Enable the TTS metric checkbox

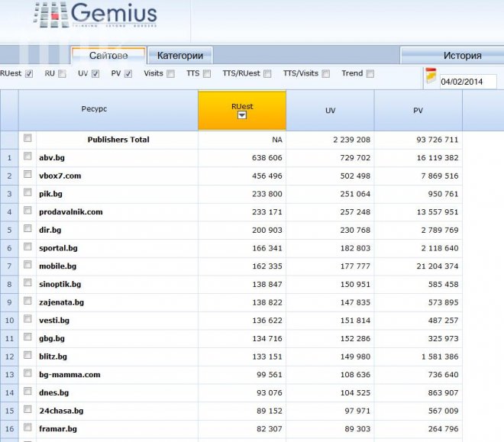pyautogui.click(x=207, y=74)
